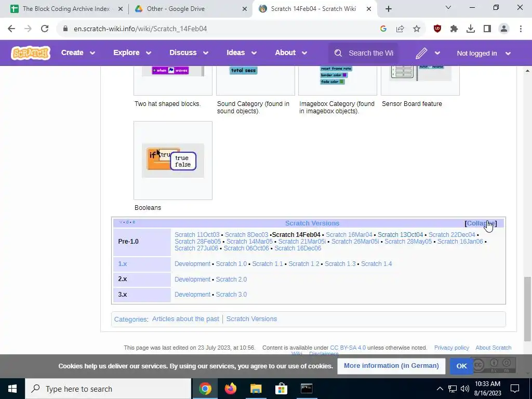Open the Scratch 11Oct03 link
Screen dimensions: 532x399
197,235
